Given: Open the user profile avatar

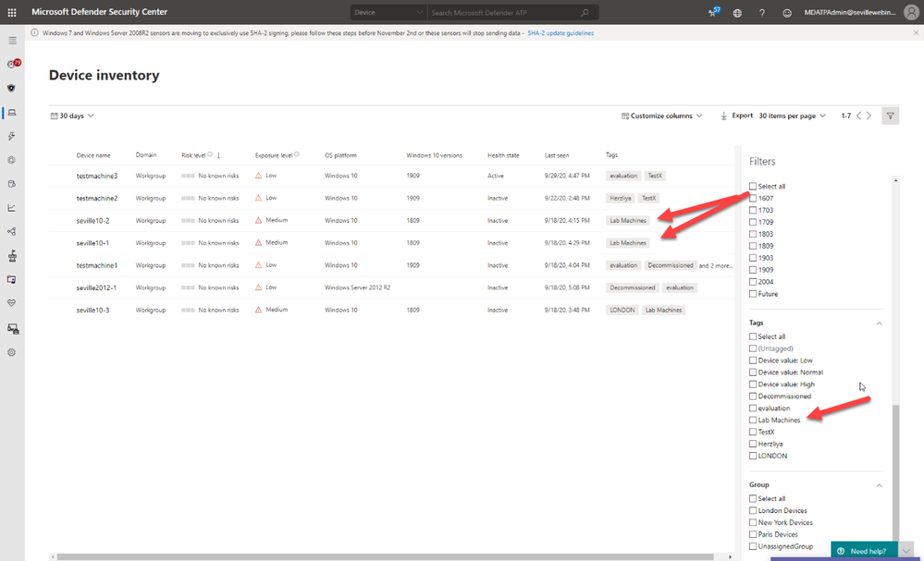Looking at the screenshot, I should click(x=912, y=12).
